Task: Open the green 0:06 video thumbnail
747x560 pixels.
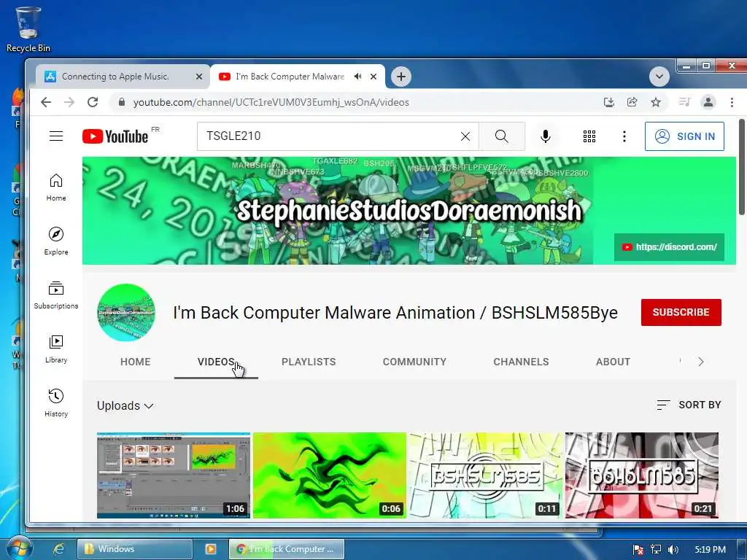Action: click(330, 475)
